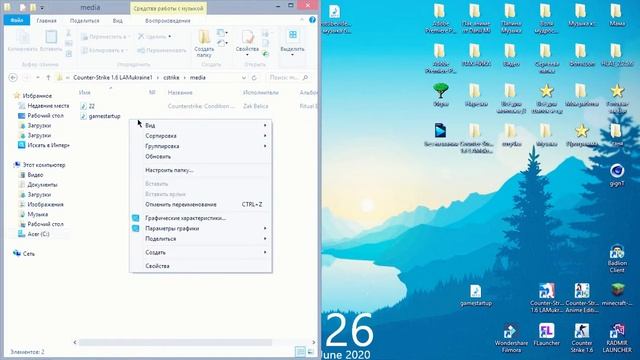Choose Настроить папку... in the context menu
Viewport: 640px width, 360px height.
click(200, 170)
